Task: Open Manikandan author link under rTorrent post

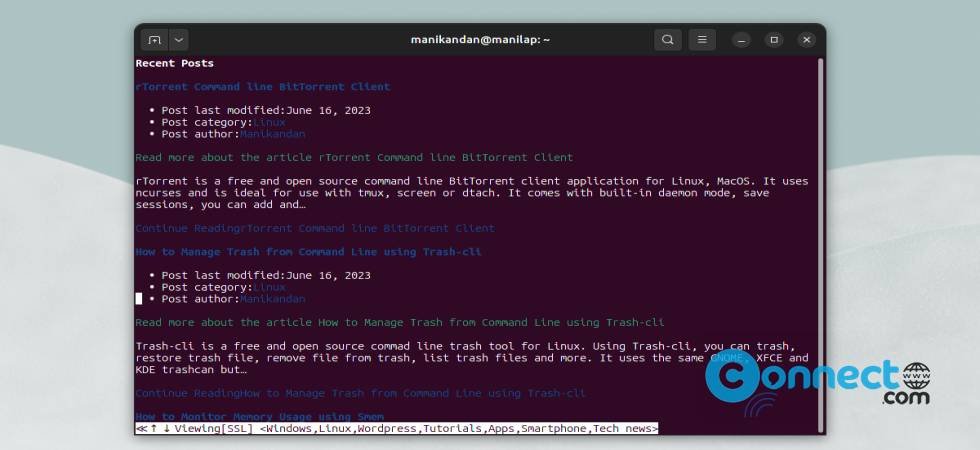Action: coord(272,134)
